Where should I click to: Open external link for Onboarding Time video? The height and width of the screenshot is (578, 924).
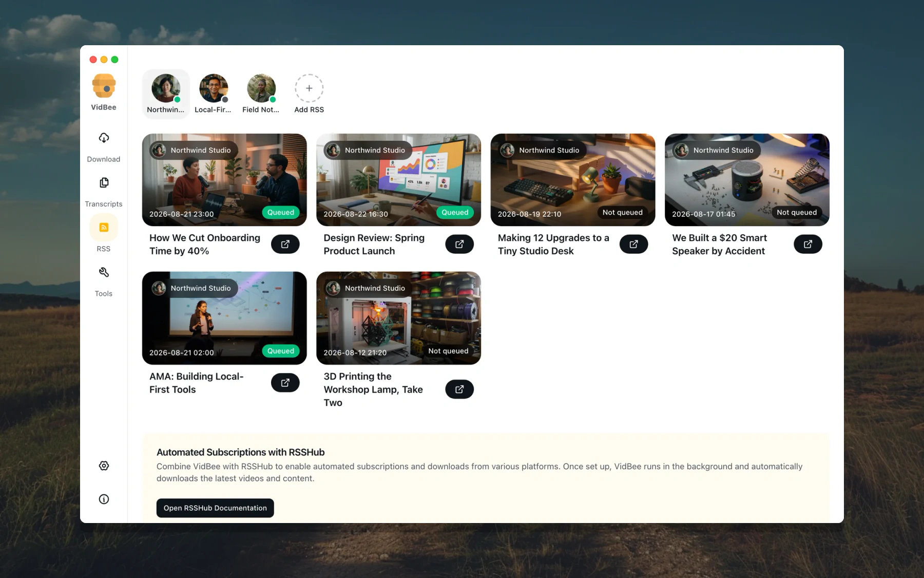[285, 244]
